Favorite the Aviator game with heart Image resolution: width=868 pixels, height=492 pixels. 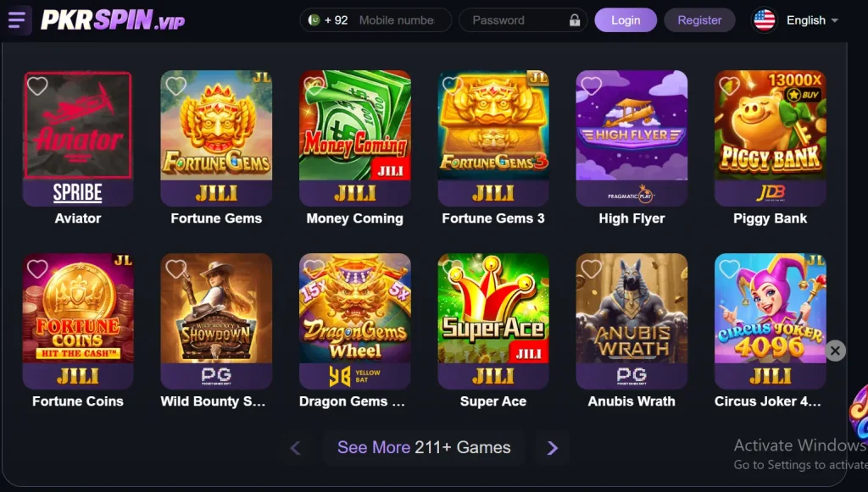[37, 86]
